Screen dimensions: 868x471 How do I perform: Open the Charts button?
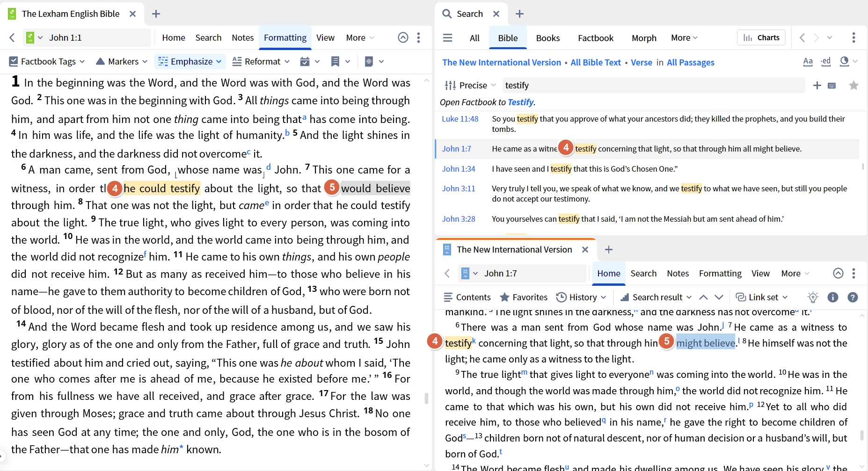[x=761, y=37]
